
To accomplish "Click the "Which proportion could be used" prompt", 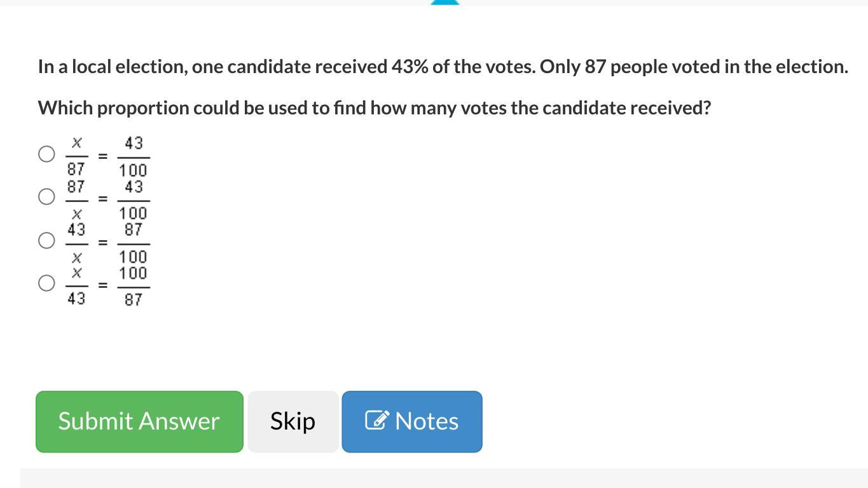I will coord(374,108).
